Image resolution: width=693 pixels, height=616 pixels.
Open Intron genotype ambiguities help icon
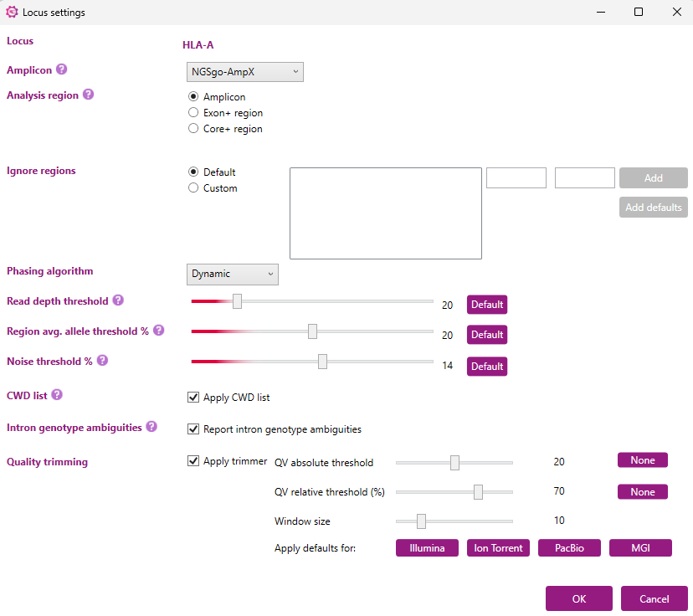151,427
